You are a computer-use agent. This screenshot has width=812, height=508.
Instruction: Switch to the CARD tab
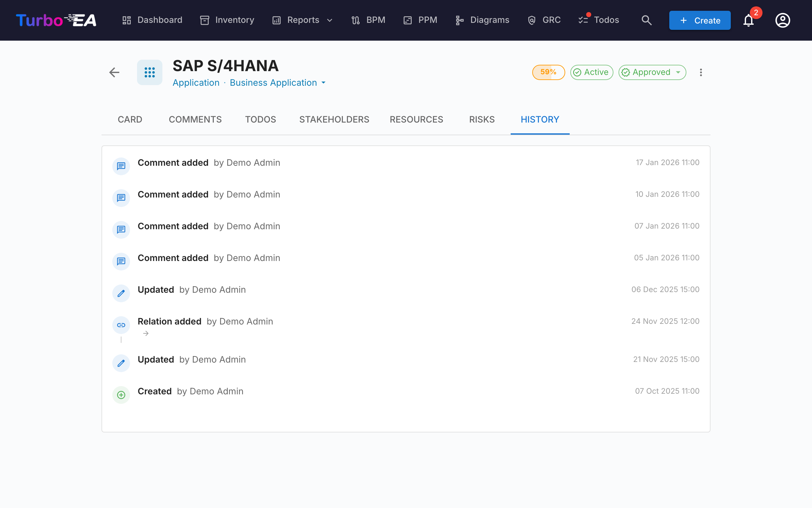(130, 120)
